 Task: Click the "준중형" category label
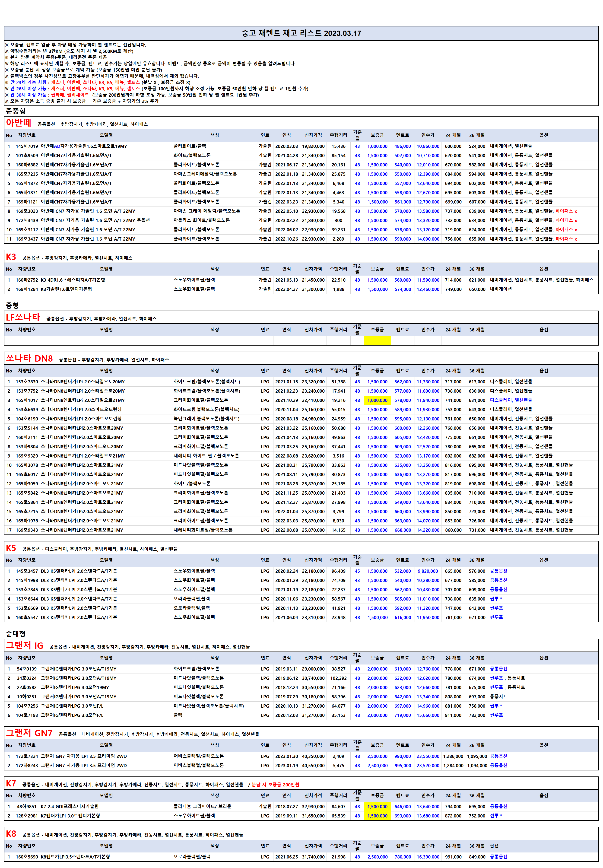(16, 111)
